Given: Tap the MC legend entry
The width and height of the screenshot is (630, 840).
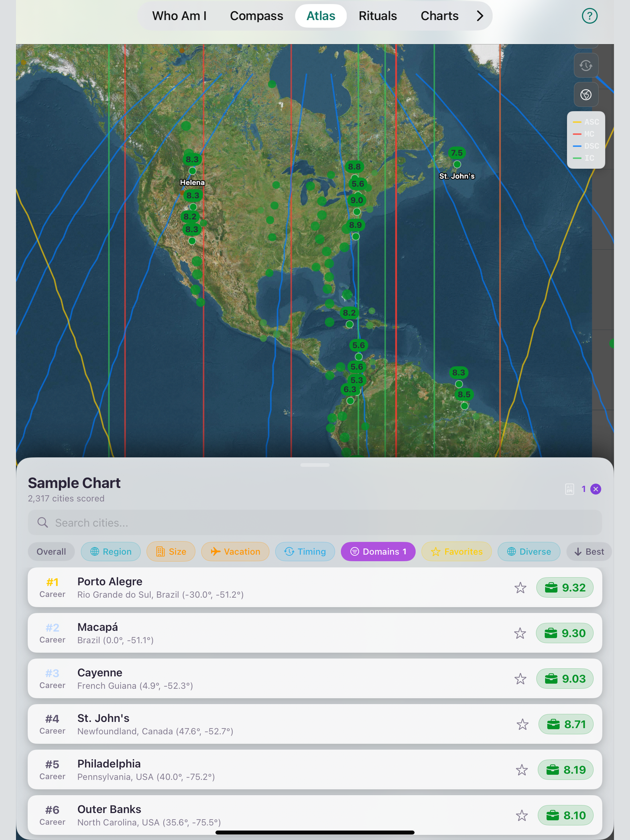Looking at the screenshot, I should [x=583, y=134].
